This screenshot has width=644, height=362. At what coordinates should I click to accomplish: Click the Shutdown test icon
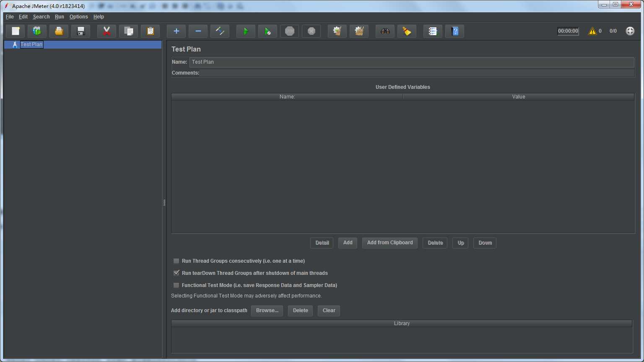click(x=312, y=31)
